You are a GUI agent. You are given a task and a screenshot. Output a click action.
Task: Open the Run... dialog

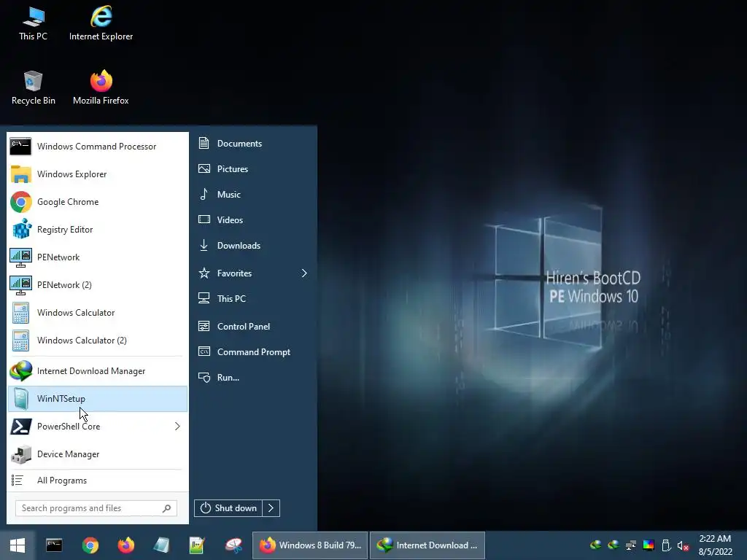point(255,377)
